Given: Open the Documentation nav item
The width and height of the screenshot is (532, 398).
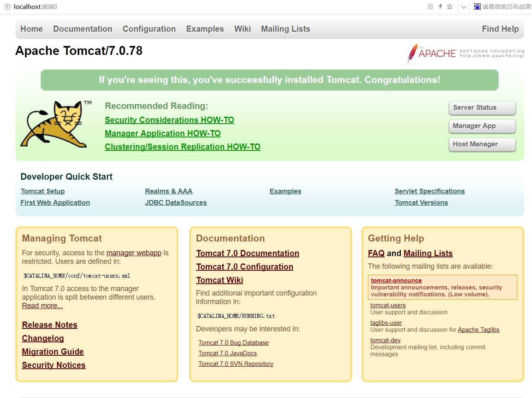Looking at the screenshot, I should tap(83, 29).
